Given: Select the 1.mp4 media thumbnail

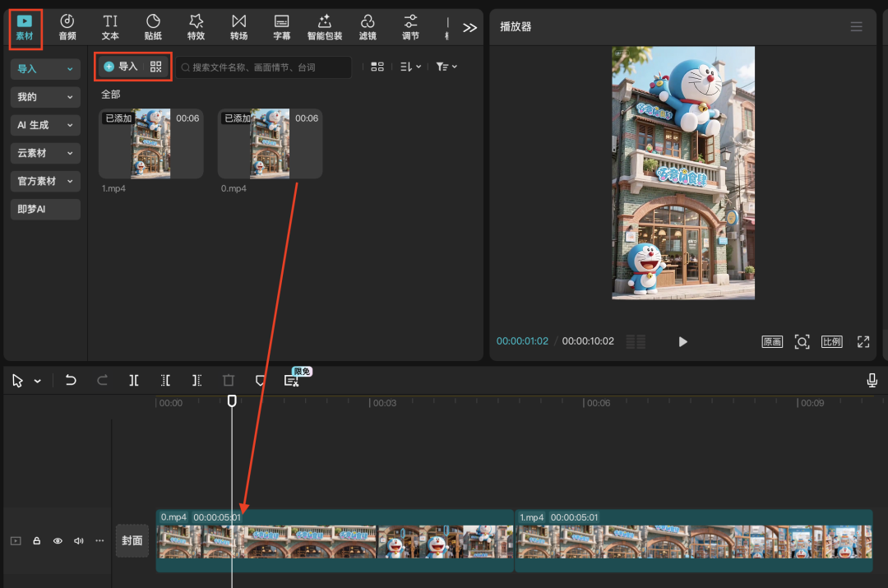Looking at the screenshot, I should (x=150, y=144).
